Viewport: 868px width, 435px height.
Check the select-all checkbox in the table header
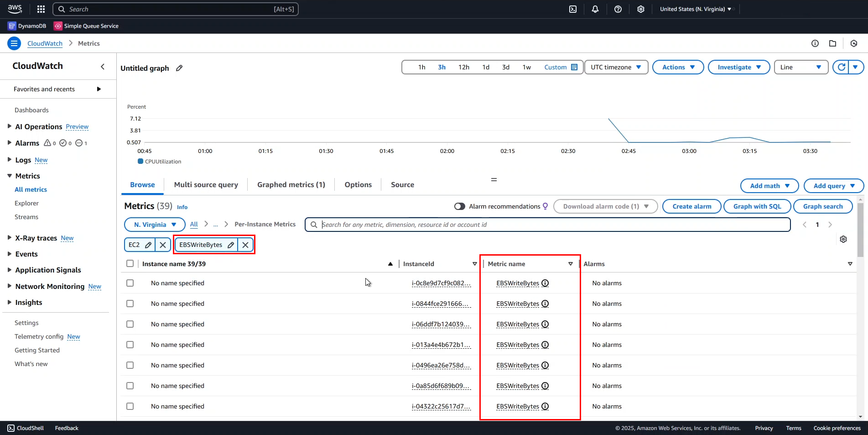[130, 263]
